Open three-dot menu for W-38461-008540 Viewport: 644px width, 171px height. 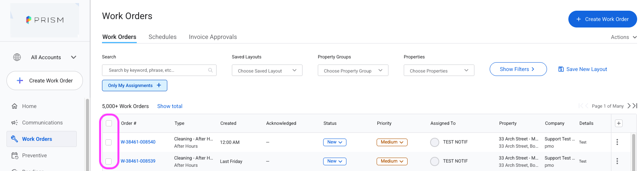(x=617, y=142)
